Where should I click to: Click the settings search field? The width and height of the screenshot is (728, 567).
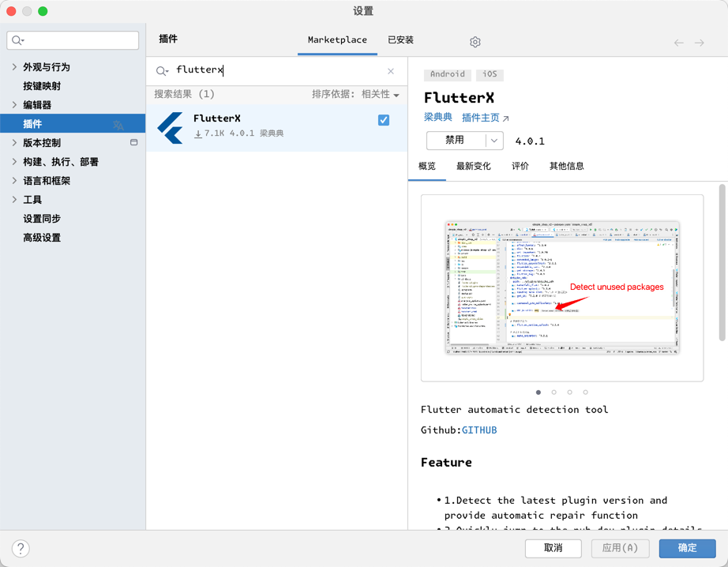[x=73, y=40]
